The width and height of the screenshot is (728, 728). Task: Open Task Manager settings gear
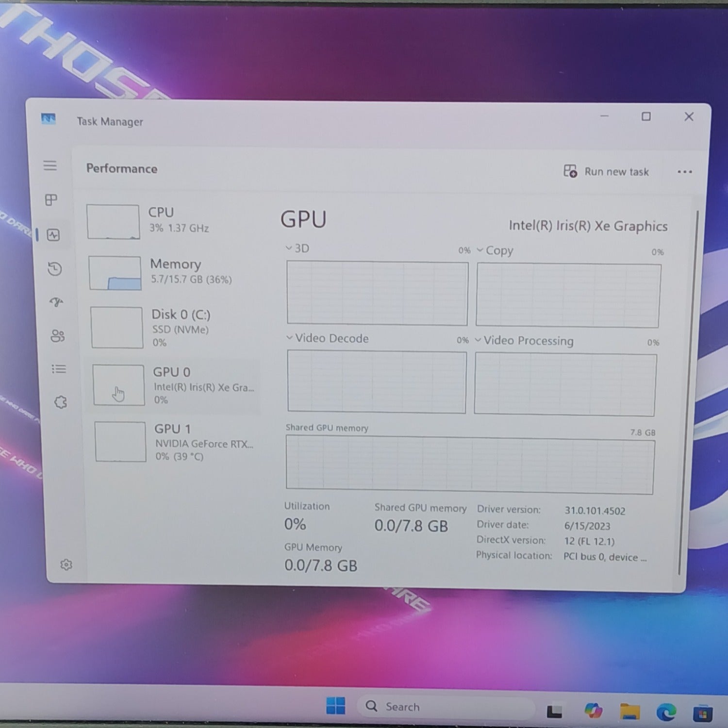[66, 565]
